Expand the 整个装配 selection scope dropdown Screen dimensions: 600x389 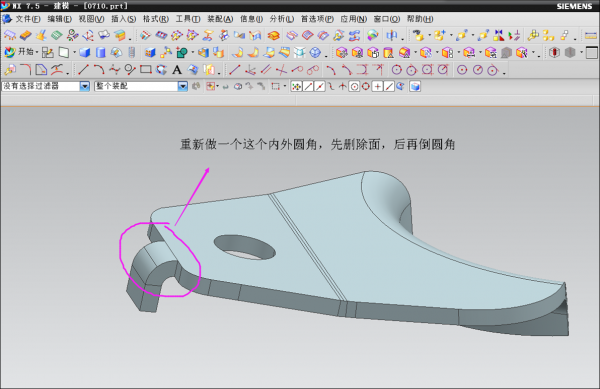[183, 86]
